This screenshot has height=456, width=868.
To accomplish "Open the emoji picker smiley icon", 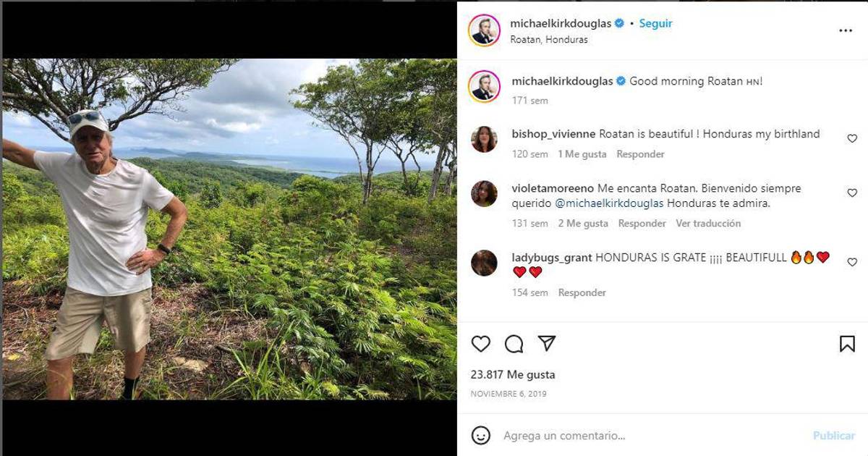I will click(x=481, y=436).
